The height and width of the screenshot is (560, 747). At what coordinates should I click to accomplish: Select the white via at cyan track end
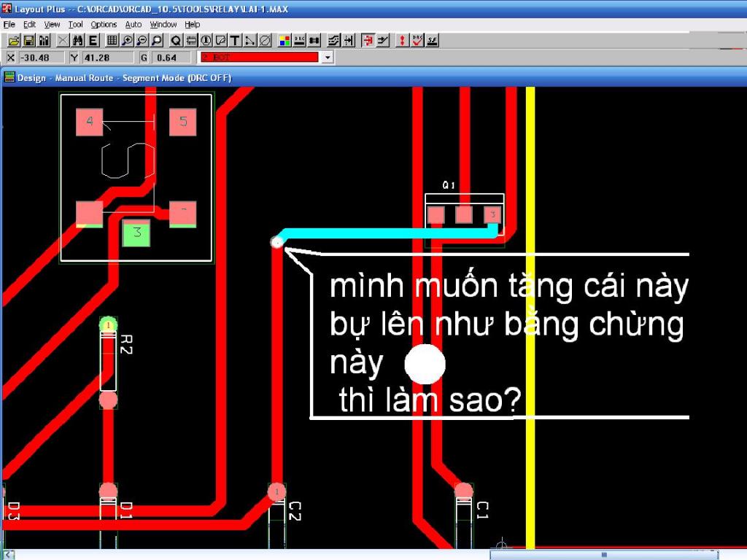(276, 242)
